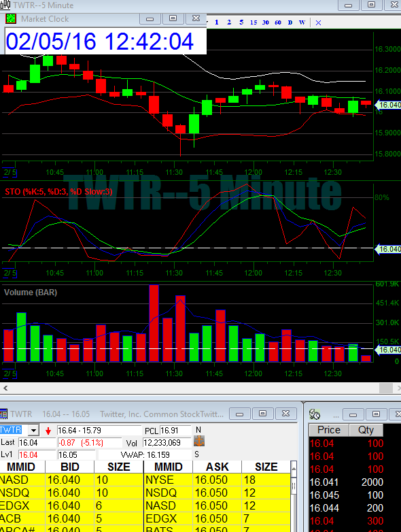This screenshot has height=532, width=401.
Task: Click the ask-side MMID column header
Action: tap(169, 467)
